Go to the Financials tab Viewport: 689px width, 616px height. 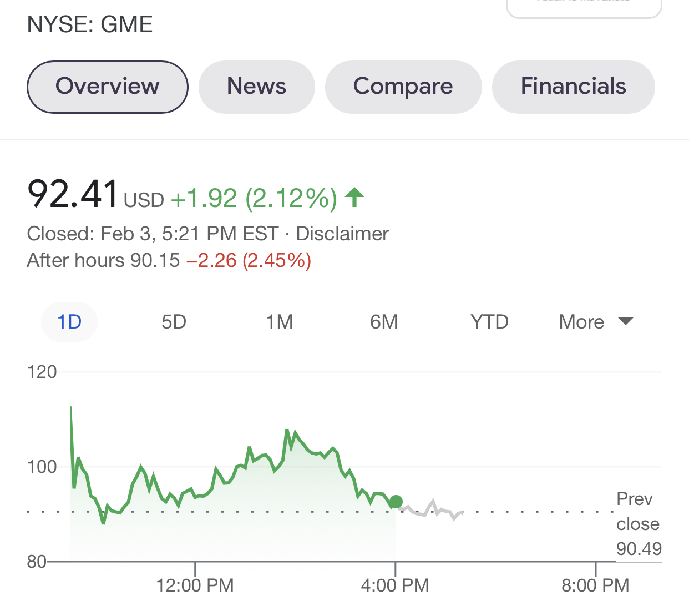coord(573,87)
